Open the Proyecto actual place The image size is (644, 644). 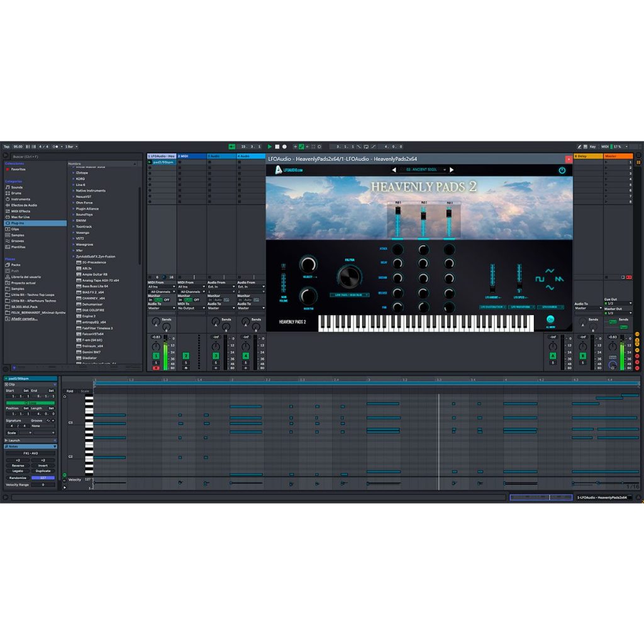tap(23, 283)
